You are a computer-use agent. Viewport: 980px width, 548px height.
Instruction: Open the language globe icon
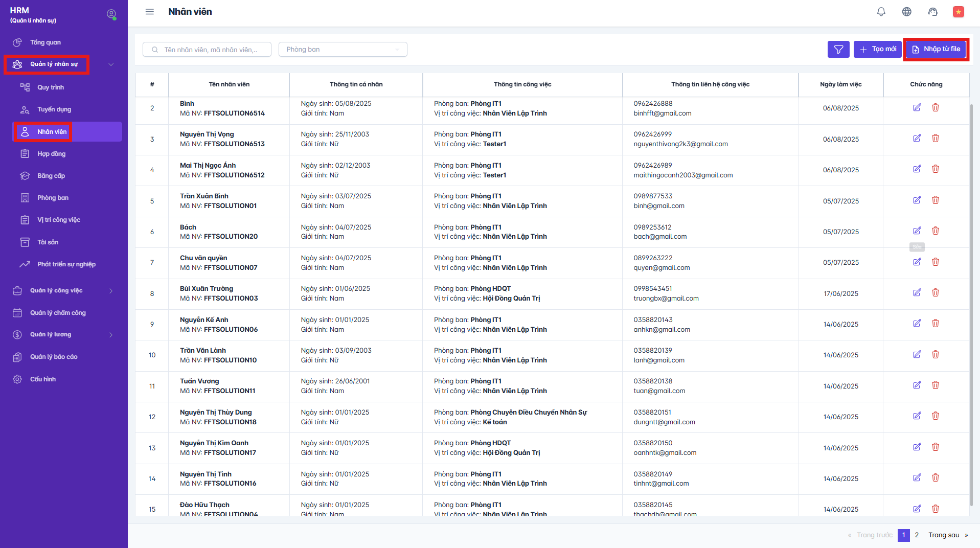pos(906,12)
